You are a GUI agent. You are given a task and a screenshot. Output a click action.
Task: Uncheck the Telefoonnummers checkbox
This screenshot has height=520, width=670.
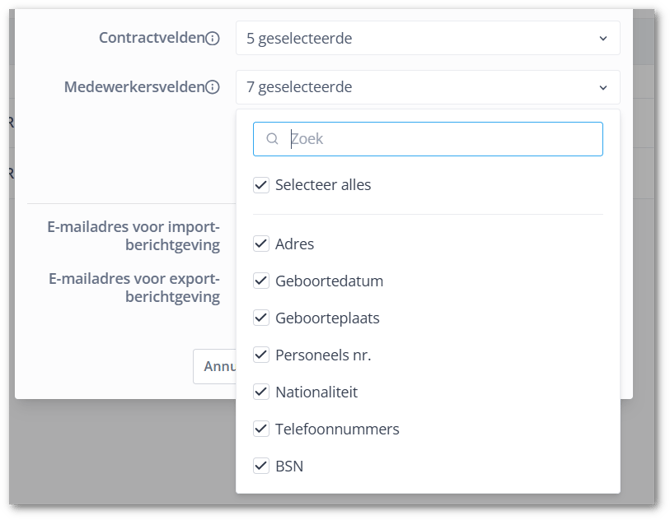pos(261,429)
